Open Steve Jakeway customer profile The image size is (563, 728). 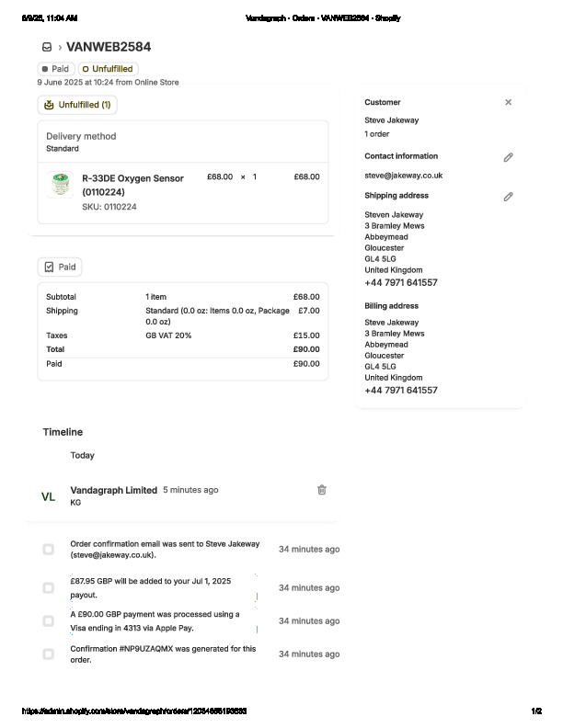coord(391,120)
